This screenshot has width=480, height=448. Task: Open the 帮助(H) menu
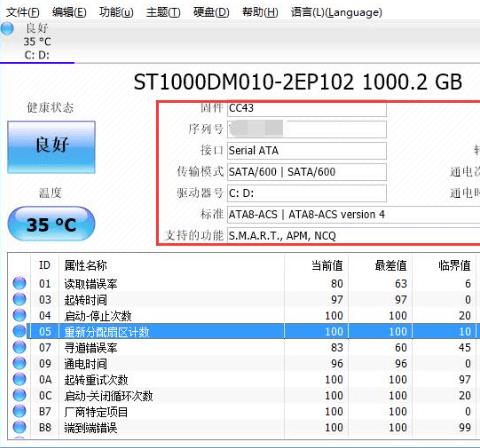(260, 13)
